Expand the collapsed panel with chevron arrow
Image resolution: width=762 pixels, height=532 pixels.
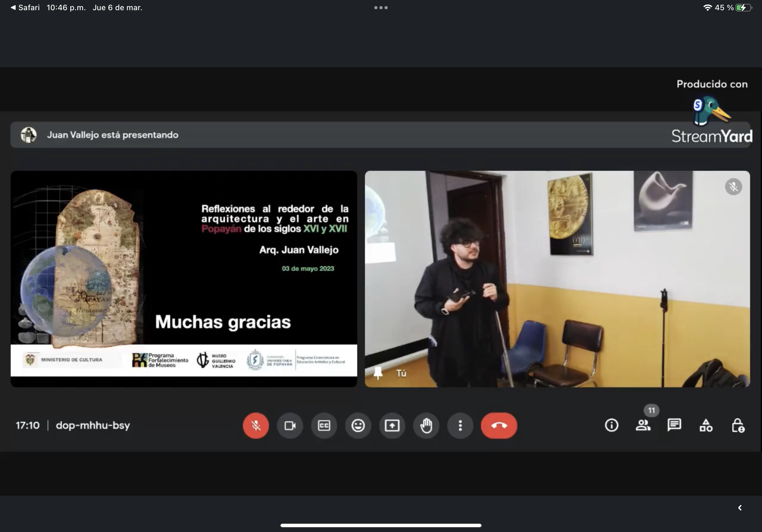[740, 508]
